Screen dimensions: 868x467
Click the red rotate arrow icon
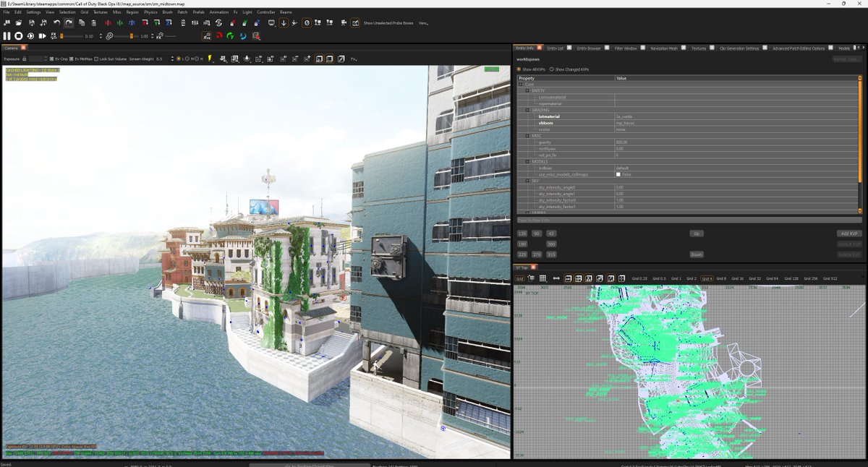218,36
